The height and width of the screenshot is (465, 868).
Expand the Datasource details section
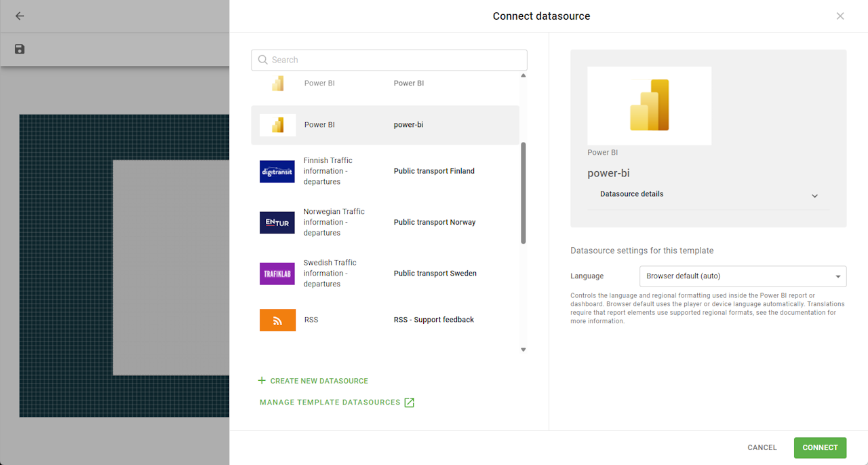click(x=709, y=195)
